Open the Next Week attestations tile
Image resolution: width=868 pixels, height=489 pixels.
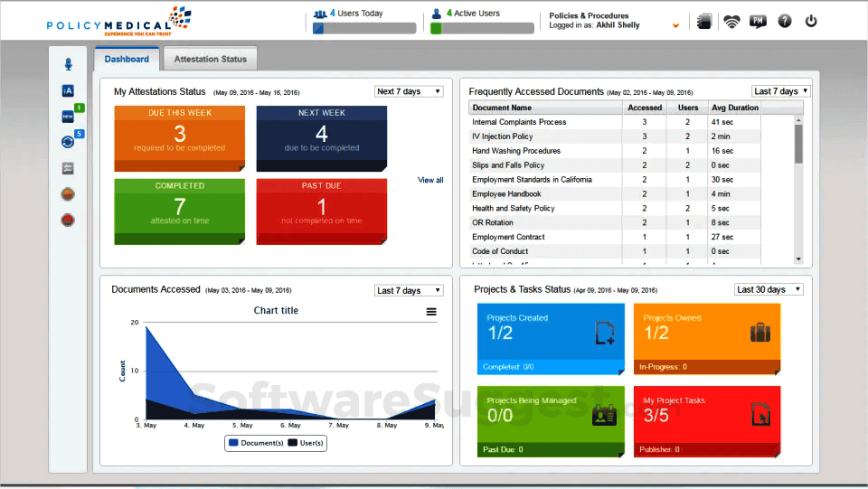[322, 138]
